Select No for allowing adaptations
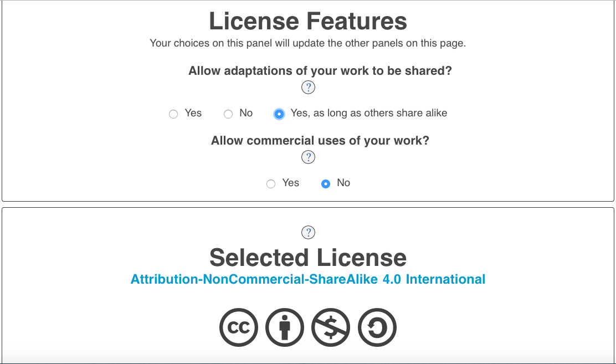Viewport: 616px width, 364px height. 228,114
